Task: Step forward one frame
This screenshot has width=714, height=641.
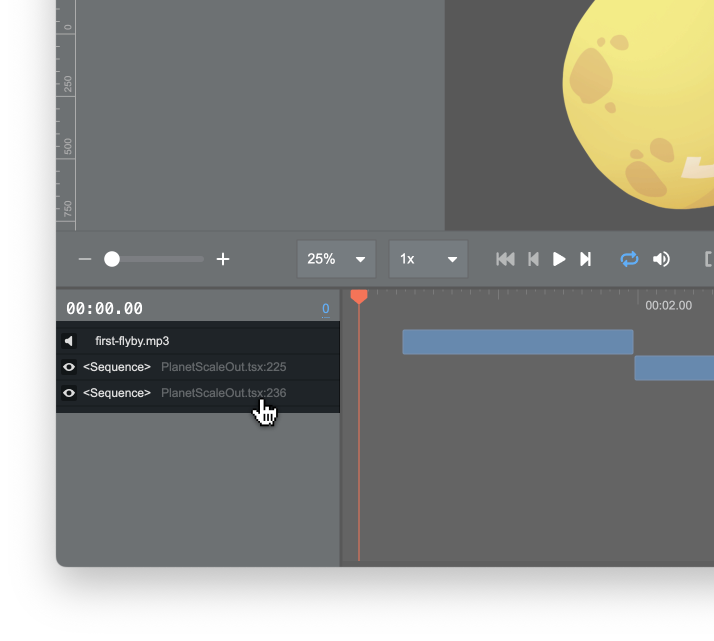Action: click(x=586, y=259)
